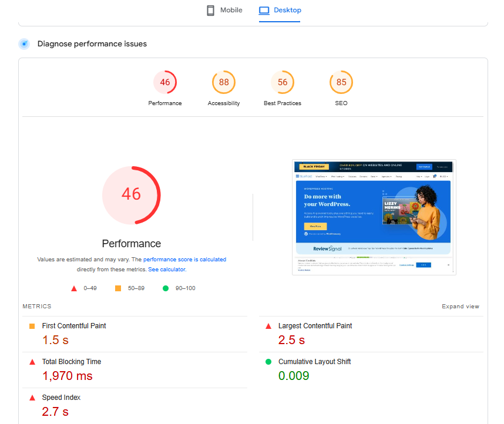504x424 pixels.
Task: Click the 0.009 Cumulative Layout Shift value
Action: click(x=294, y=376)
